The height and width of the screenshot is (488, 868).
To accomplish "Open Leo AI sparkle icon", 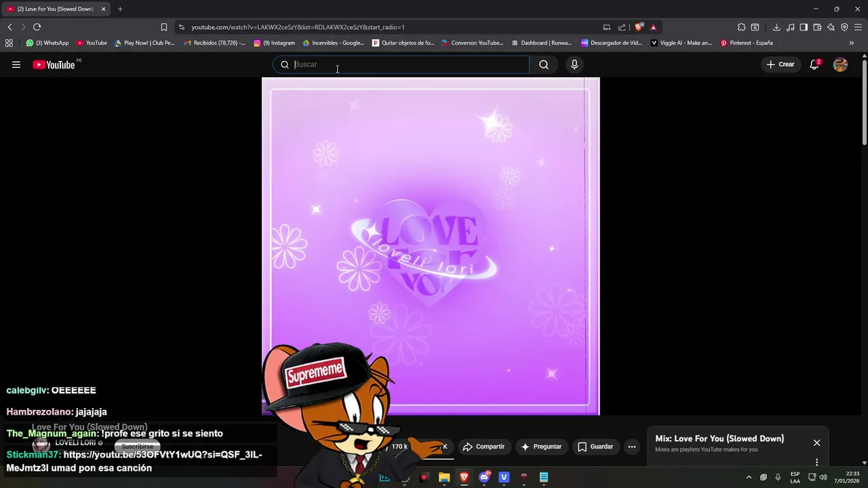I will [831, 27].
